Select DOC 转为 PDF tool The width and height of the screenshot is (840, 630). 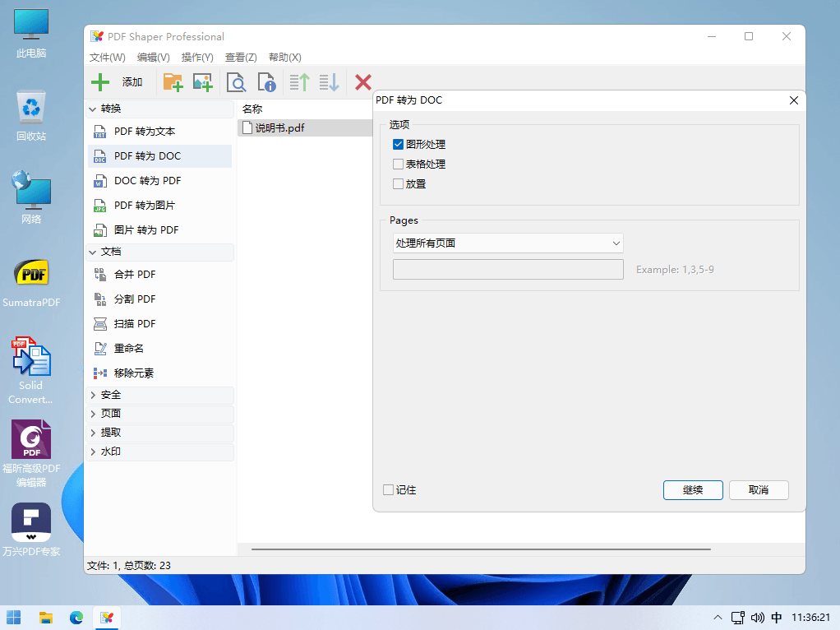pos(159,181)
